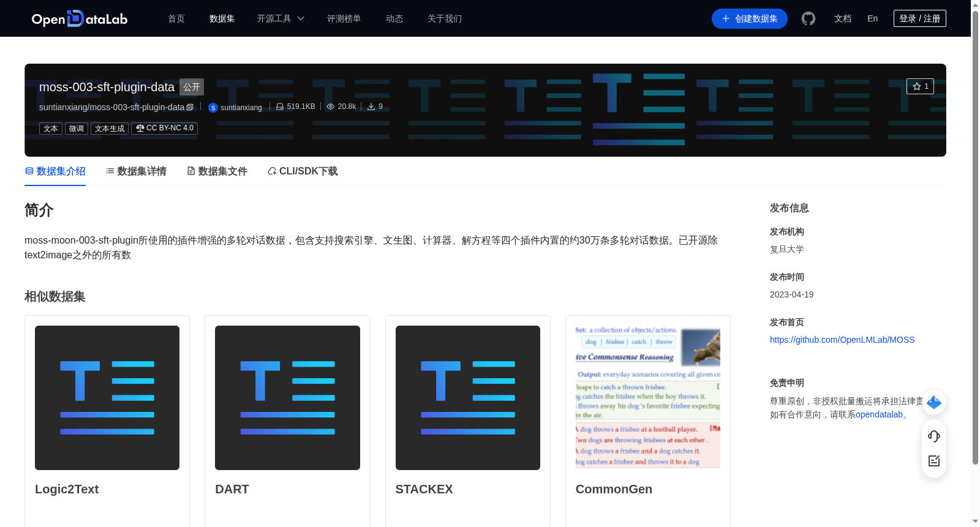Click the CommonGen title text
The height and width of the screenshot is (527, 980).
pyautogui.click(x=614, y=489)
